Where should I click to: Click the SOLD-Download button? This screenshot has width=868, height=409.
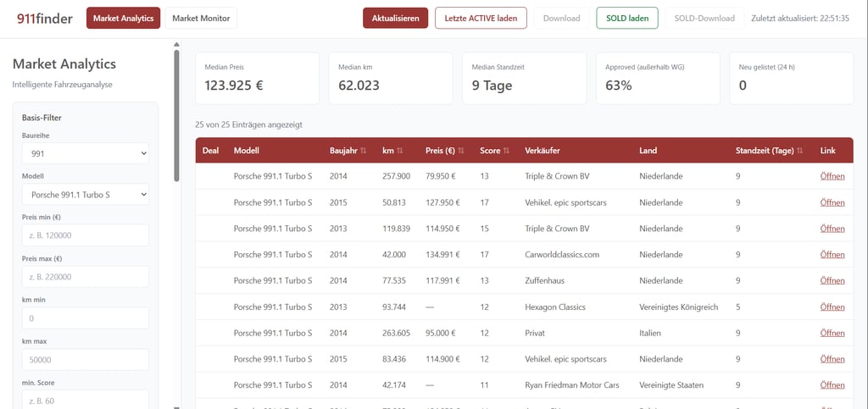pos(704,19)
